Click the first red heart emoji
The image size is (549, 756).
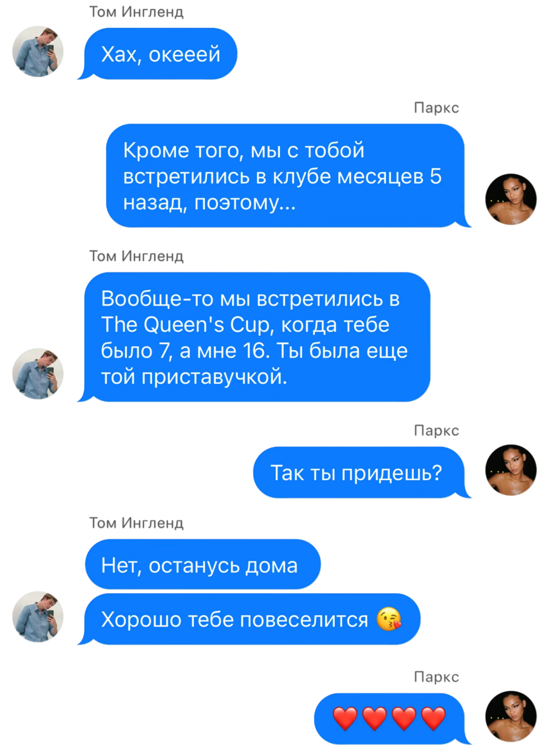(345, 718)
